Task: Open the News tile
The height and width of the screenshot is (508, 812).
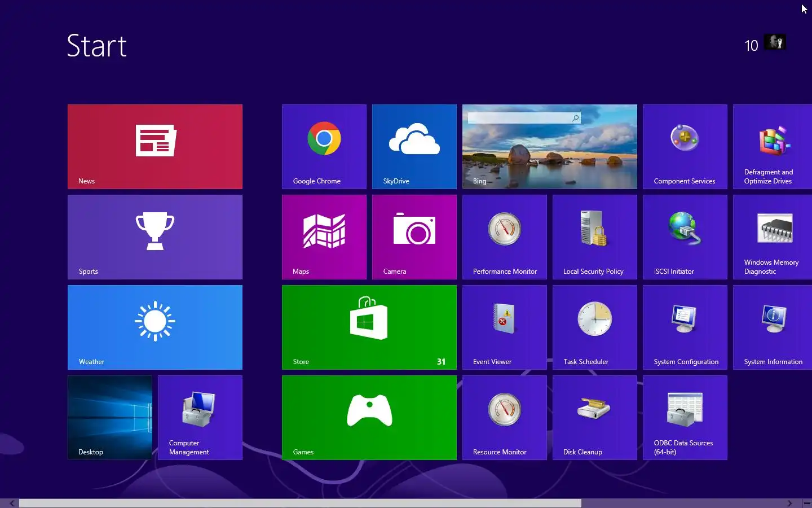Action: (155, 147)
